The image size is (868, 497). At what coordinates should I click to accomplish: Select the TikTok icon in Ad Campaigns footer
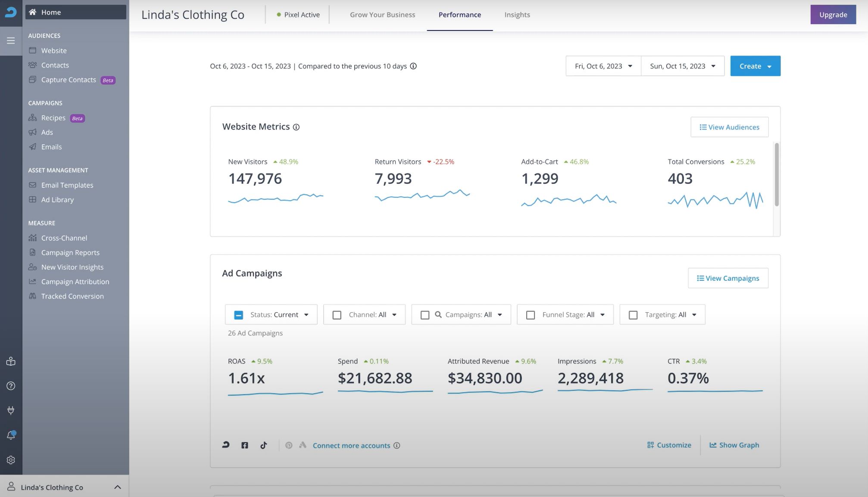[263, 445]
